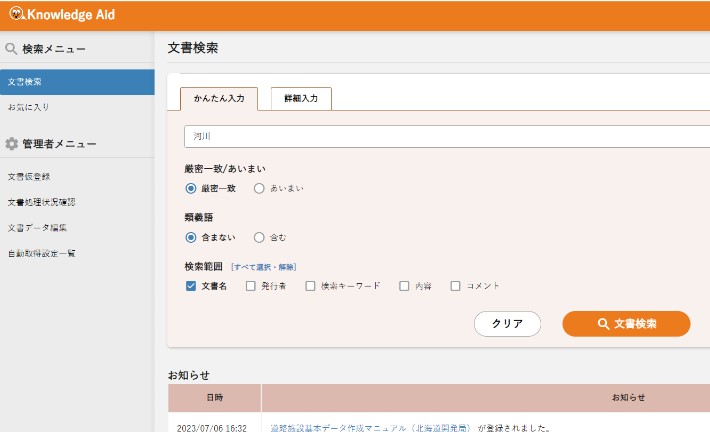The width and height of the screenshot is (710, 432).
Task: Uncheck the 文書名 checkbox
Action: click(191, 286)
